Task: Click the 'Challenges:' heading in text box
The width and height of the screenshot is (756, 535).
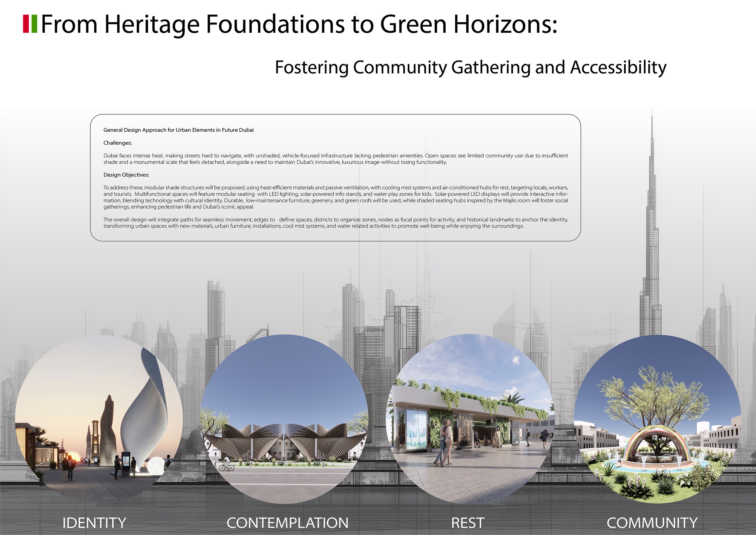Action: (118, 143)
